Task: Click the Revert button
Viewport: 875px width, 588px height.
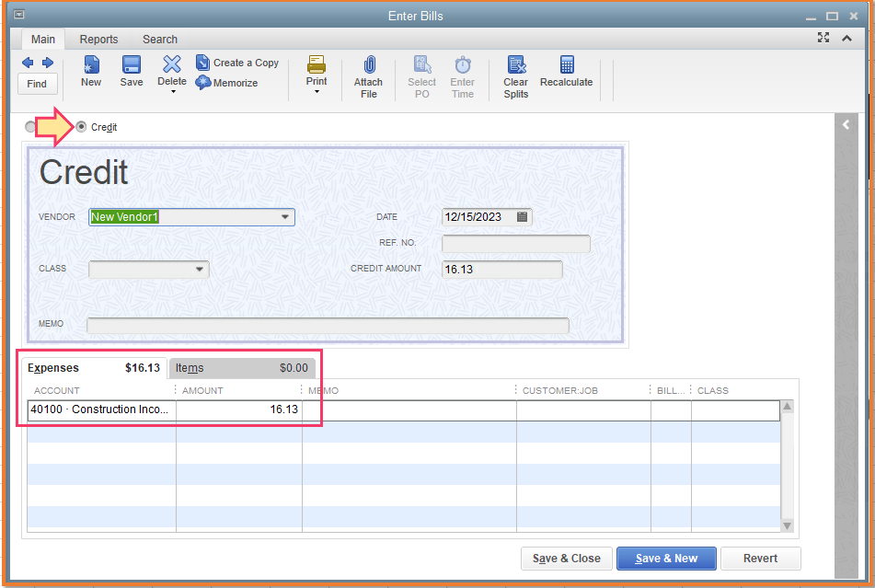Action: (761, 559)
